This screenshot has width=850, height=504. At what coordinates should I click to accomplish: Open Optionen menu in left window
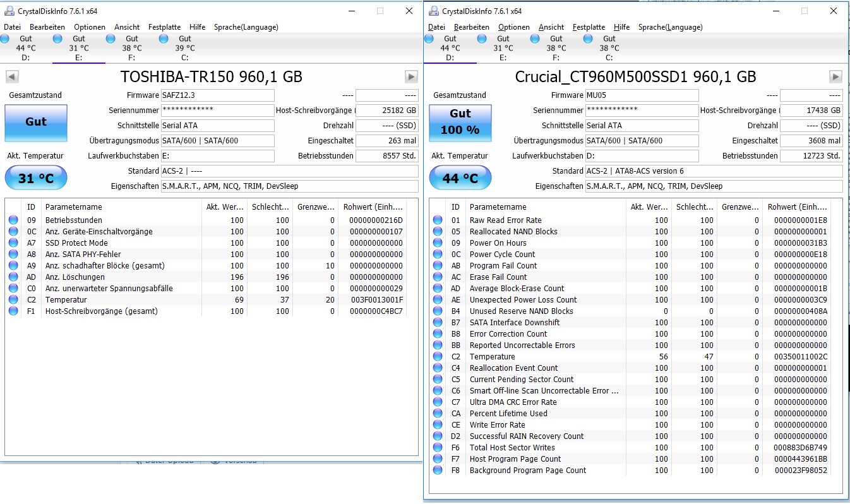90,27
